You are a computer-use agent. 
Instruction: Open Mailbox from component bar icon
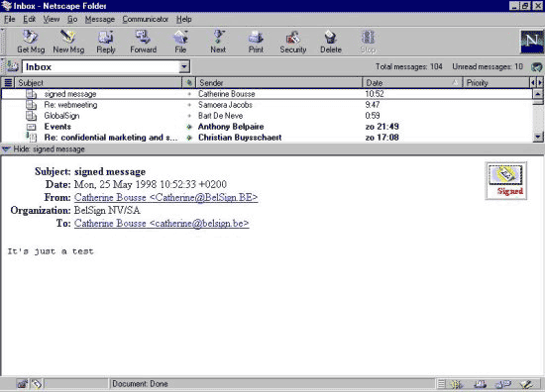[x=481, y=384]
